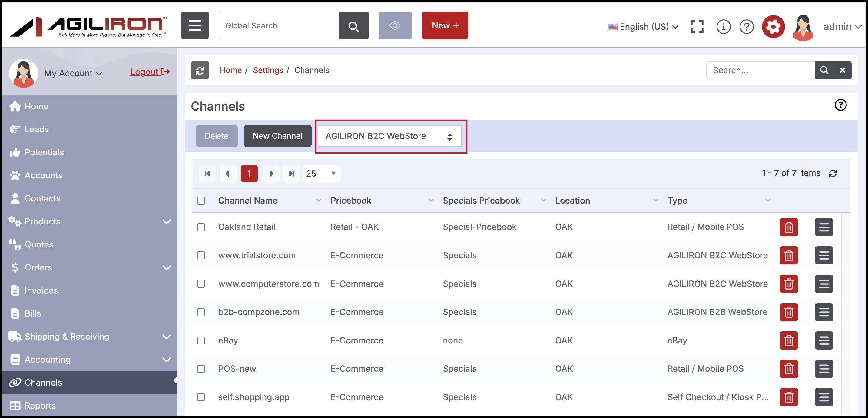Open Invoices in the sidebar

[x=41, y=290]
